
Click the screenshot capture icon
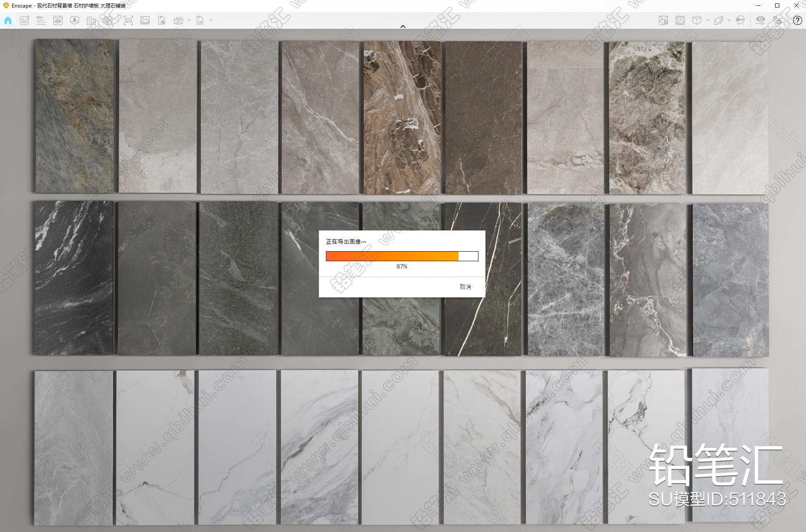[128, 20]
